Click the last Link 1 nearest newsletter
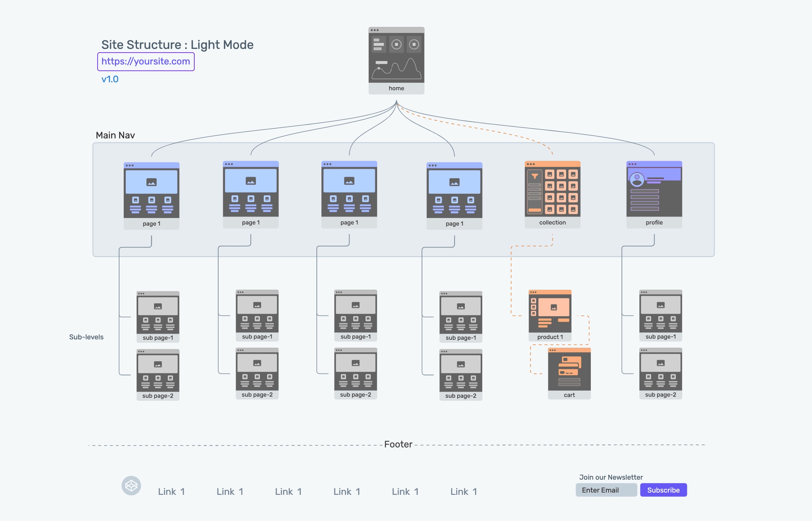Viewport: 812px width, 521px height. tap(464, 492)
